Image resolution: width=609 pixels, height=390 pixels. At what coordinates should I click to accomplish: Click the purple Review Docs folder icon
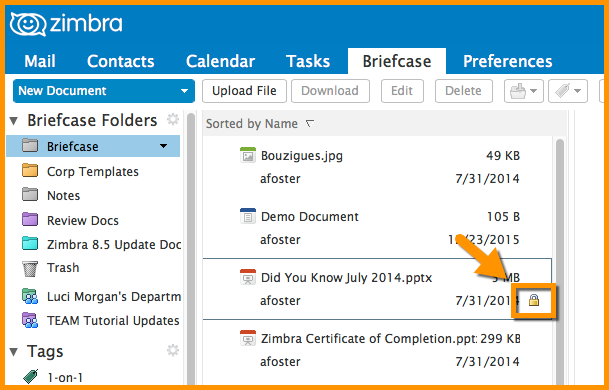[30, 219]
